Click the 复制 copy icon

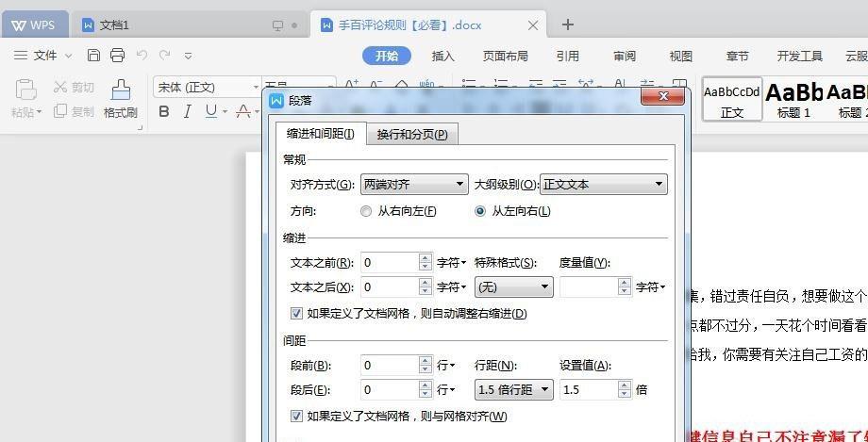coord(60,111)
